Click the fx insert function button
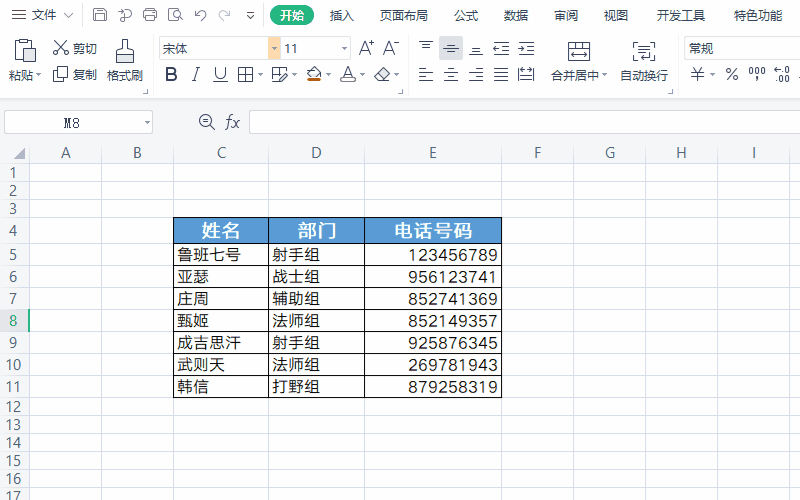Screen dimensions: 800x500 pyautogui.click(x=232, y=122)
